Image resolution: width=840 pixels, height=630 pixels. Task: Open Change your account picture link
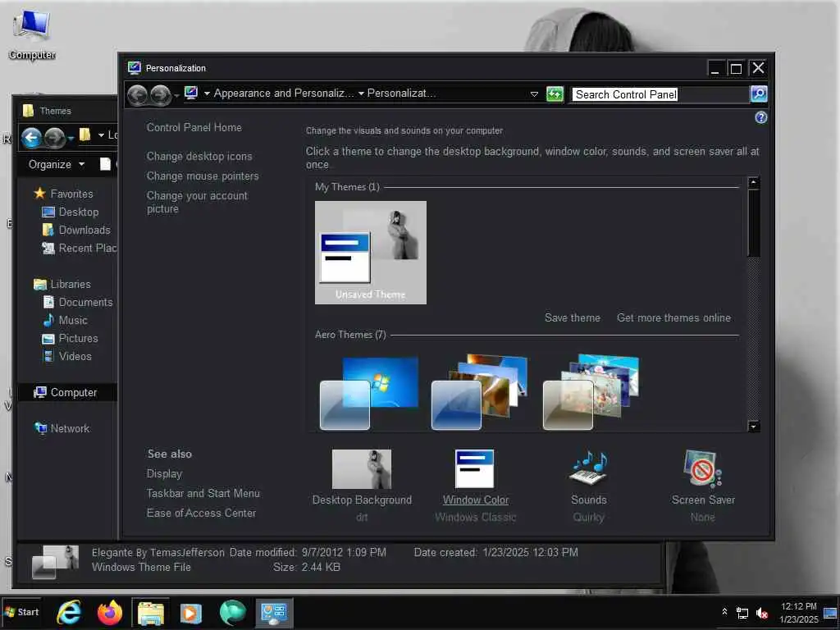(x=197, y=203)
